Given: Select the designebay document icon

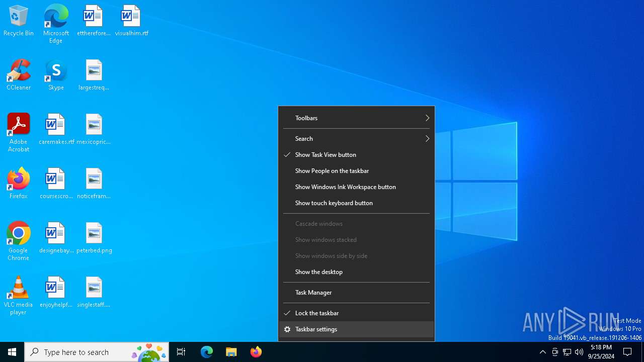Looking at the screenshot, I should (x=56, y=238).
